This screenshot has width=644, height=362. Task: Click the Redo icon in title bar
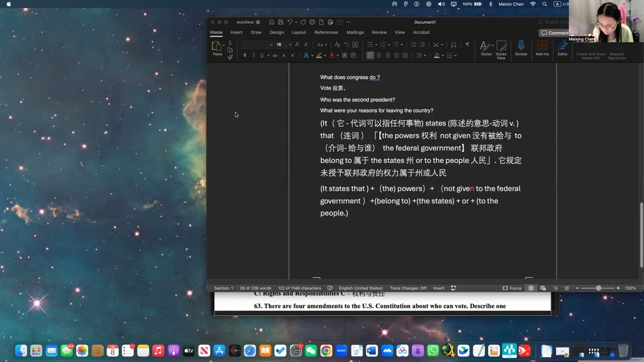pos(303,22)
